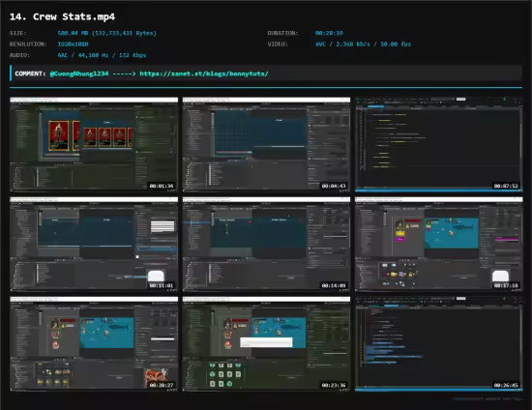View the thumbnail stamped 00:17:18
The height and width of the screenshot is (410, 532).
coord(439,244)
